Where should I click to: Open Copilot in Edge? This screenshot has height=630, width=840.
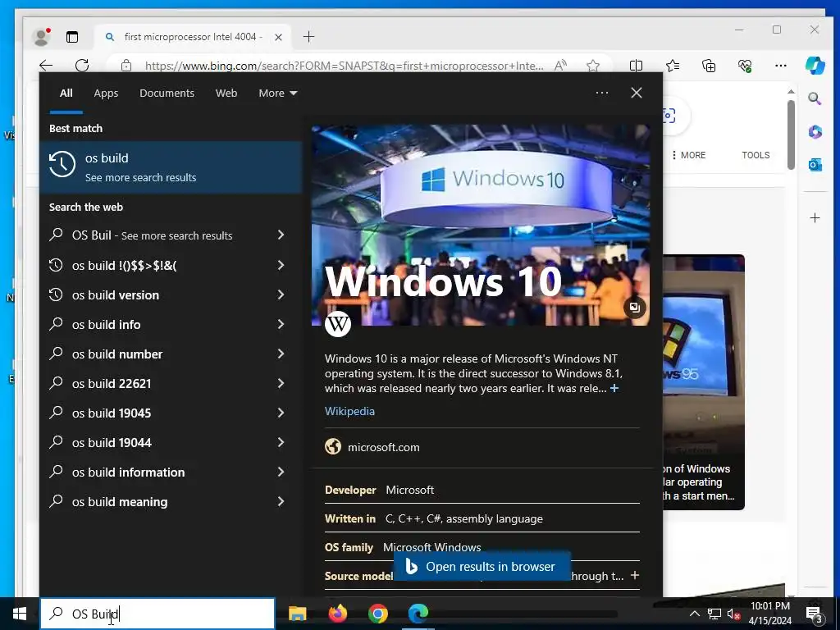tap(815, 66)
